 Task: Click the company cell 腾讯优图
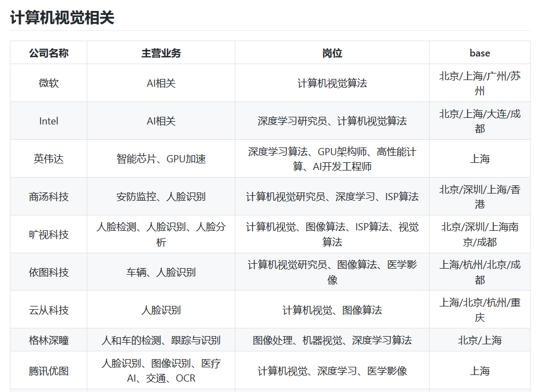49,371
